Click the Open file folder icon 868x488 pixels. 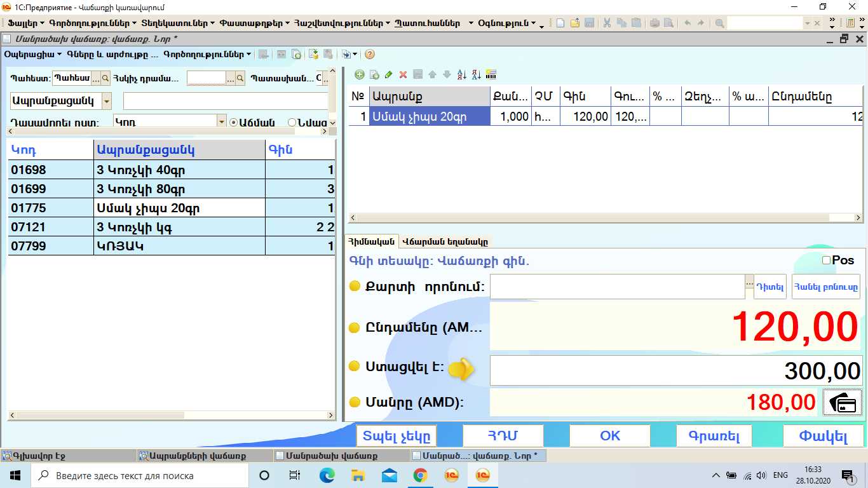click(x=574, y=23)
